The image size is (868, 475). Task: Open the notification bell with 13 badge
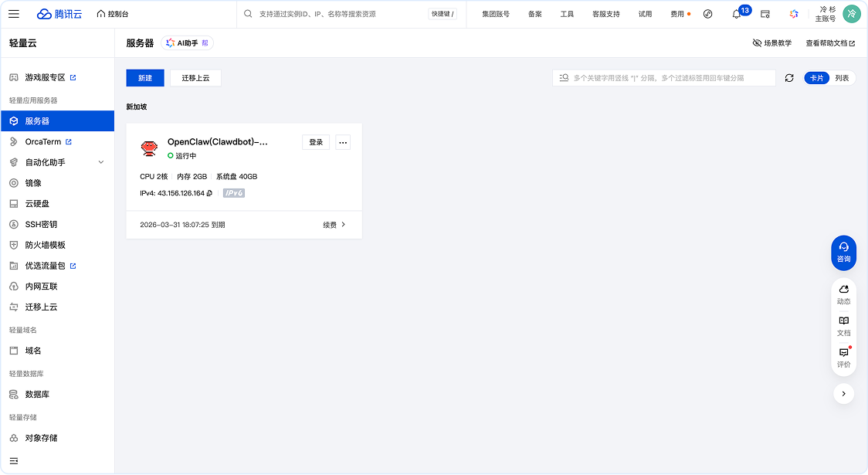coord(737,14)
